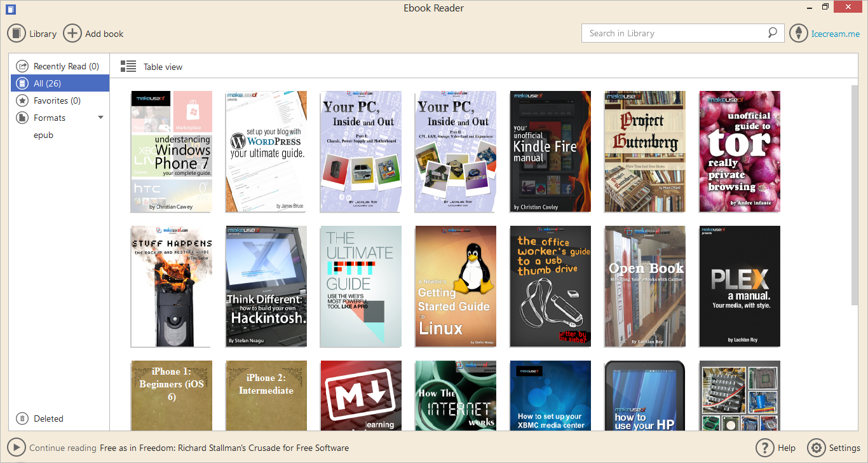Click the Help question mark icon
The image size is (868, 463).
coord(764,448)
